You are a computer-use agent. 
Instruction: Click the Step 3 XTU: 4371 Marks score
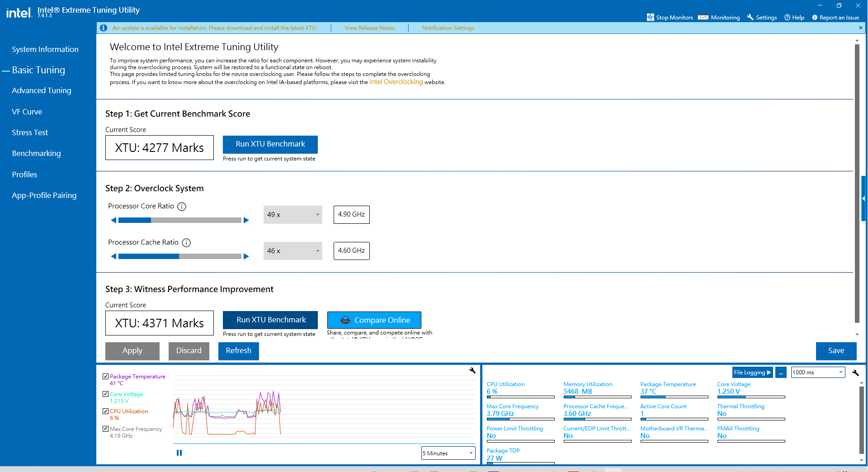coord(160,323)
